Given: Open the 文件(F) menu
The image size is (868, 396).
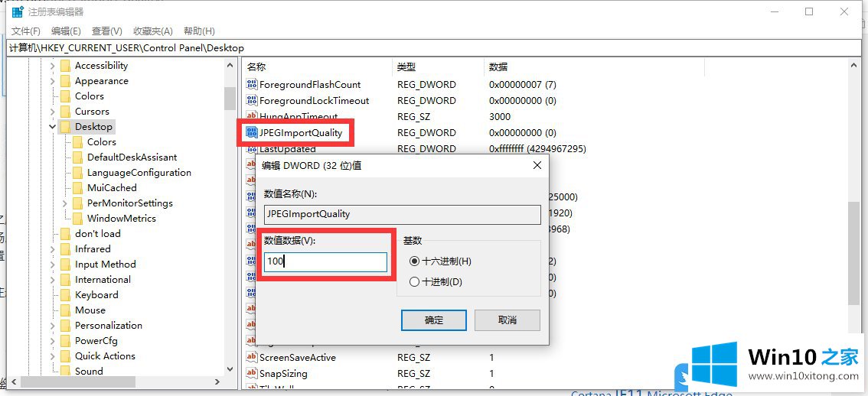Looking at the screenshot, I should pos(26,31).
